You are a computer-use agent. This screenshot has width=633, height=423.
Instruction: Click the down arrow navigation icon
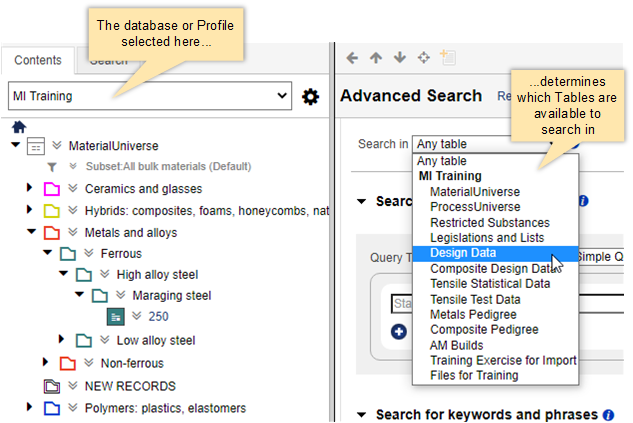tap(400, 58)
